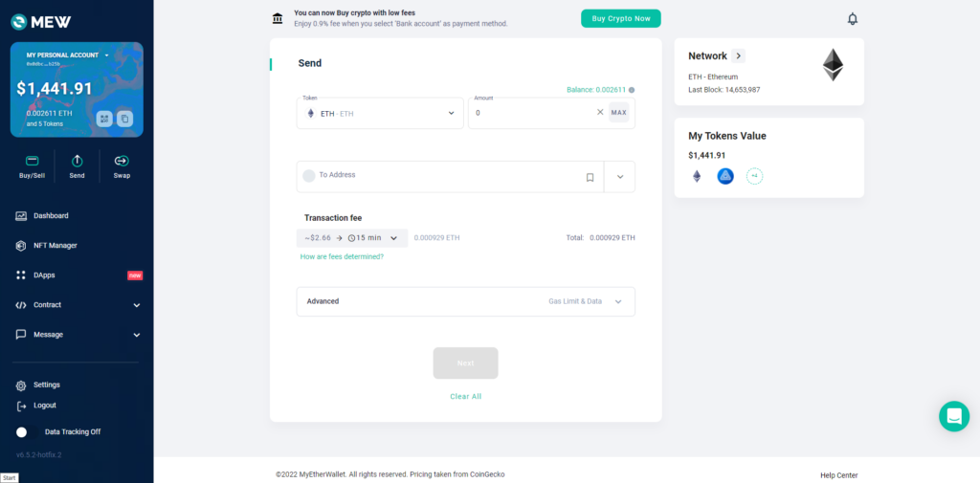Click 'Total: 0.000929 ETH' text

pos(600,237)
